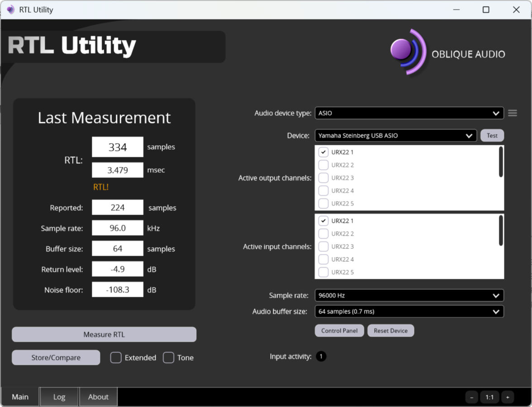Open the Audio device type ASIO dropdown

point(409,113)
